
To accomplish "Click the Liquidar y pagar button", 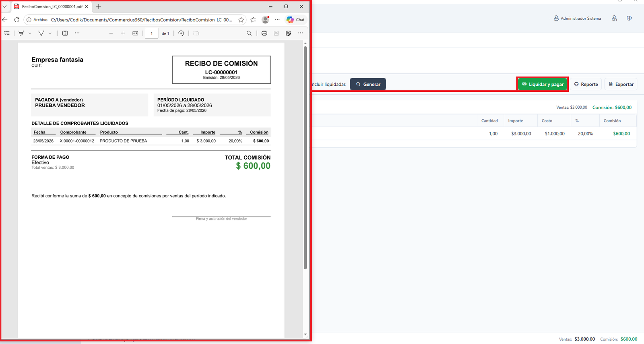I will (x=543, y=84).
